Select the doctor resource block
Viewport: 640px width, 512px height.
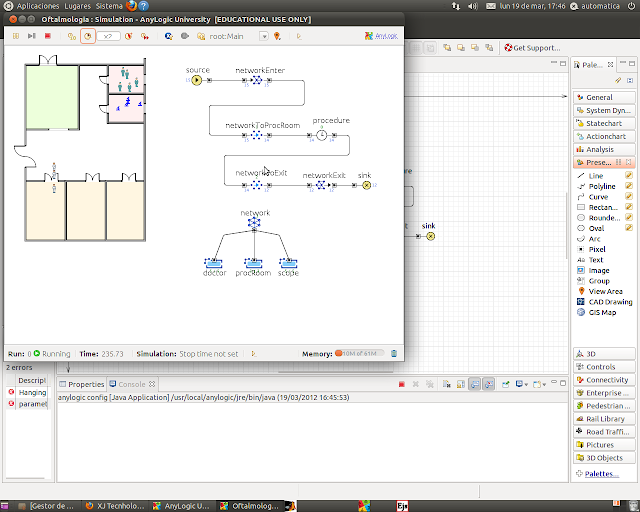213,263
